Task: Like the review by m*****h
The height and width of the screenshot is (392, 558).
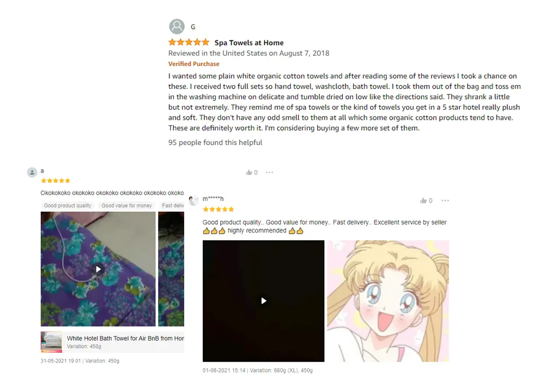Action: click(423, 200)
